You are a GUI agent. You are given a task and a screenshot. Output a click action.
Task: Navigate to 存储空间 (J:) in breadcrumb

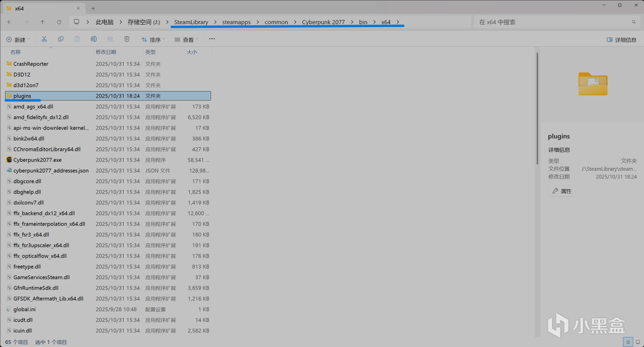[144, 22]
